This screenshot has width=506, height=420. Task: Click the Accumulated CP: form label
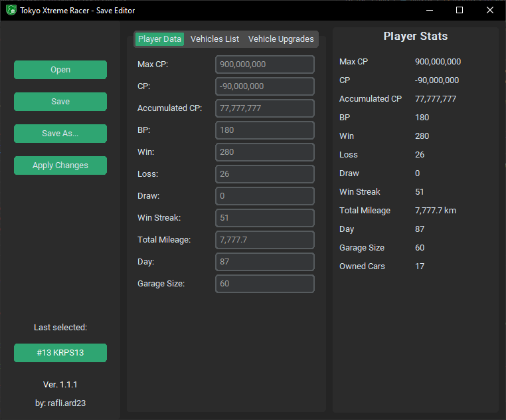(x=170, y=108)
